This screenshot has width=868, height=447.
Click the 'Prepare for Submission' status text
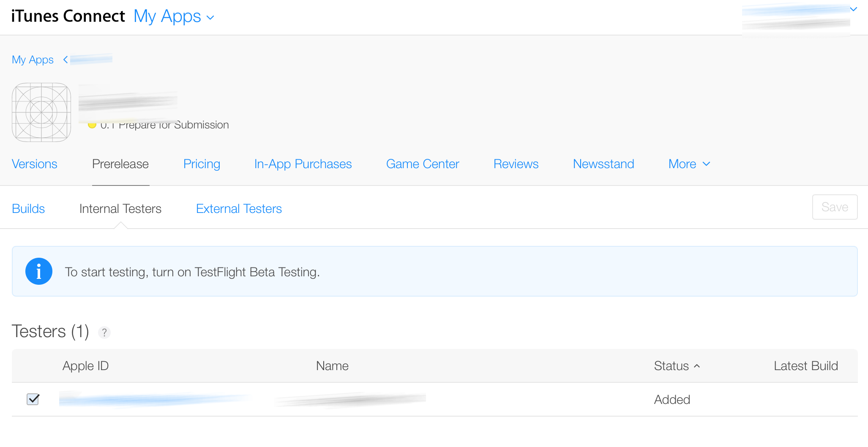point(174,125)
